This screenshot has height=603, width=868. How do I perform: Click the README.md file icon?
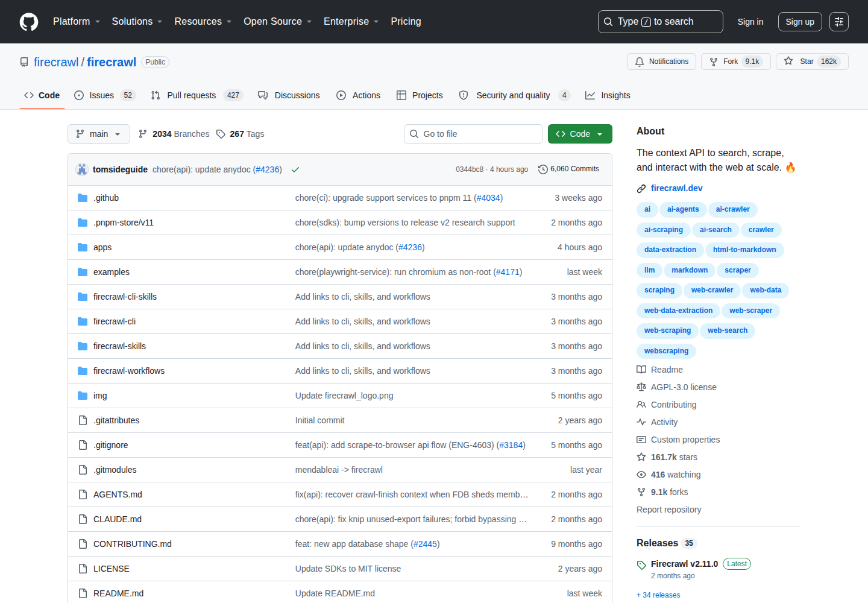coord(83,593)
